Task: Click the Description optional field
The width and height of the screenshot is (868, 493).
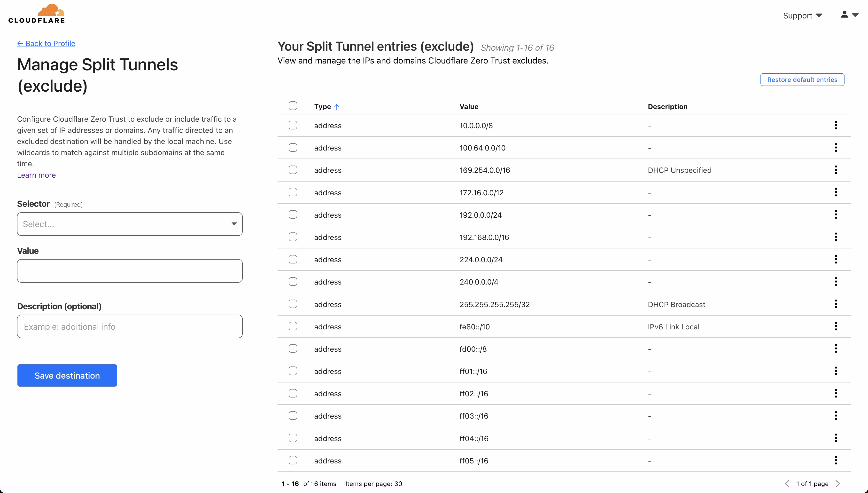Action: (130, 326)
